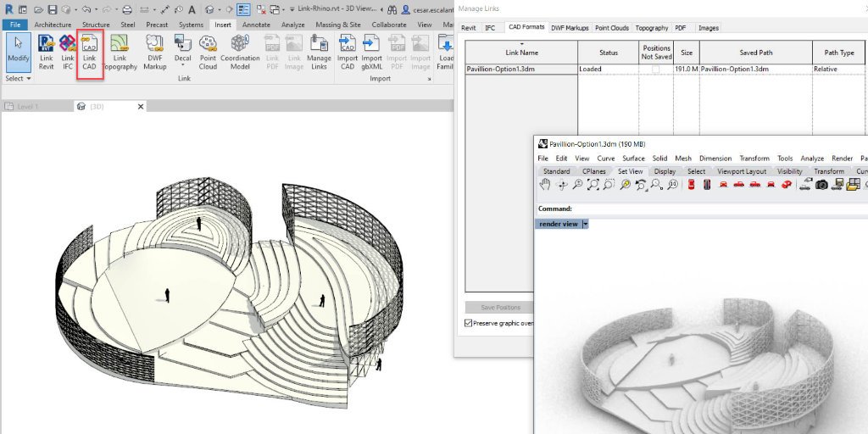Click the camera icon in Rhino toolbar
Viewport: 868px width, 434px height.
tap(821, 185)
